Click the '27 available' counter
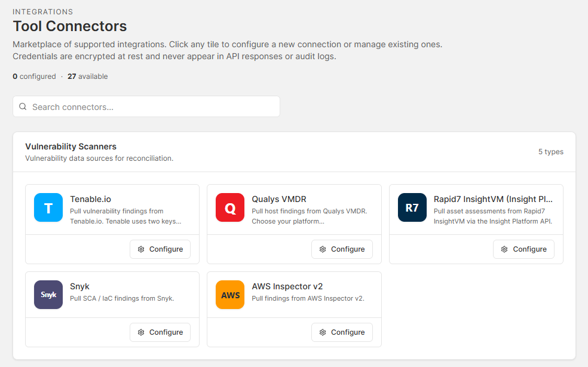The height and width of the screenshot is (367, 588). click(x=88, y=76)
